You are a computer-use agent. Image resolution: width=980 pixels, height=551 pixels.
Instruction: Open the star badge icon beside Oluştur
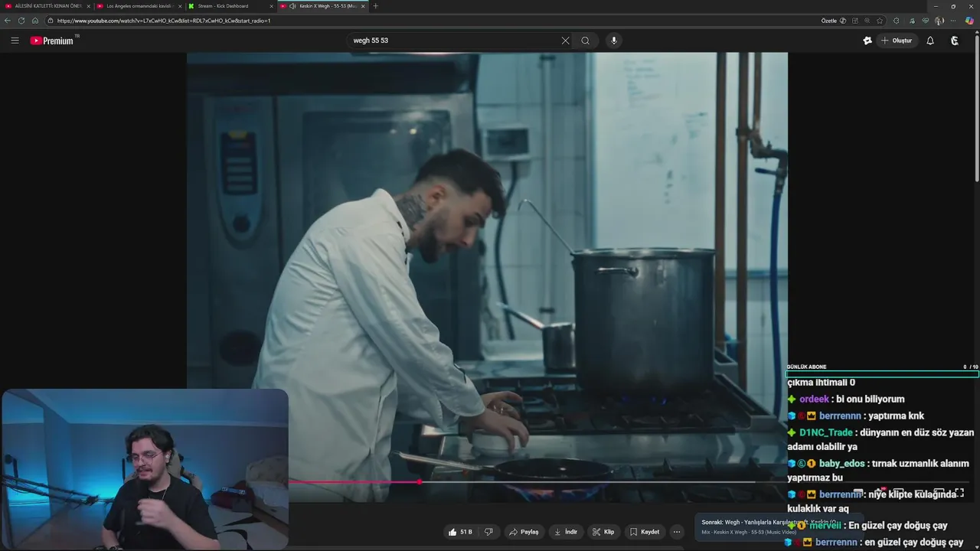(867, 41)
